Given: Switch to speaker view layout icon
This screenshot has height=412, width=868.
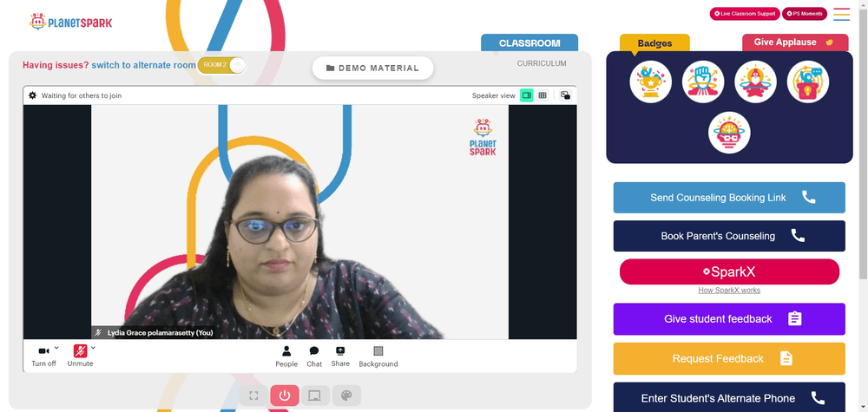Looking at the screenshot, I should click(x=527, y=95).
